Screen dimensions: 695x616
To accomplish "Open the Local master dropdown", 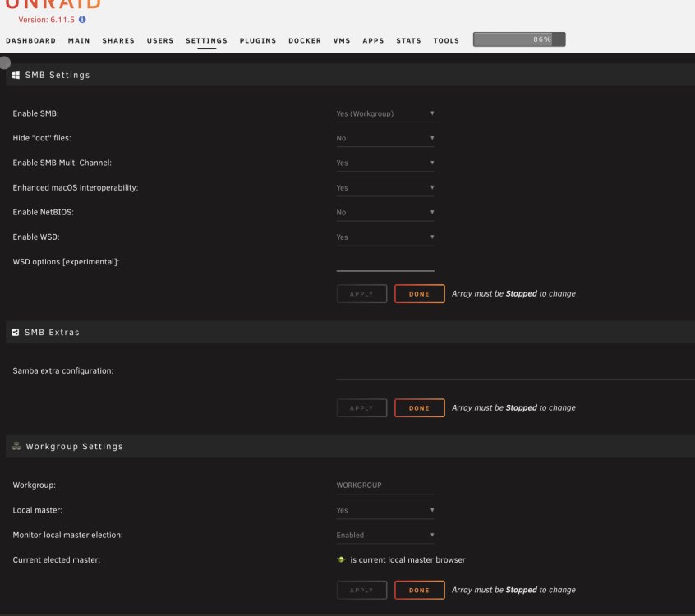I will click(385, 510).
